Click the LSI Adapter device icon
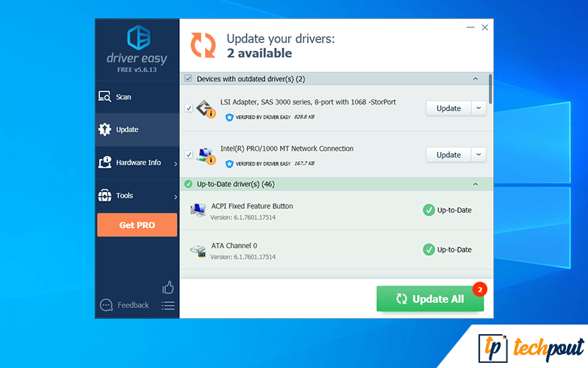Viewport: 588px width, 368px height. [204, 108]
